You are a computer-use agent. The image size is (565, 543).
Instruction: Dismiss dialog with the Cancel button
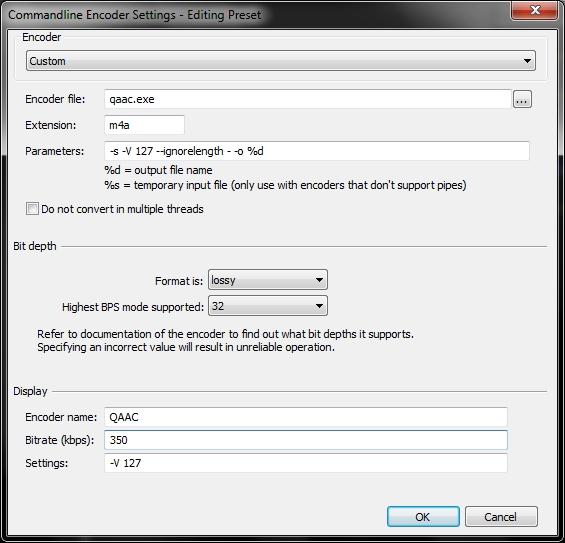coord(501,517)
